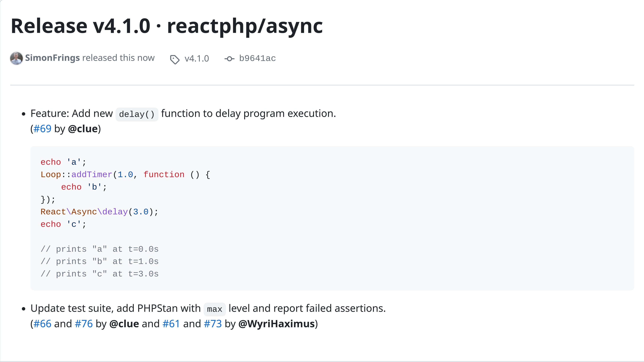Select the max inline code snippet
644x362 pixels.
(215, 309)
